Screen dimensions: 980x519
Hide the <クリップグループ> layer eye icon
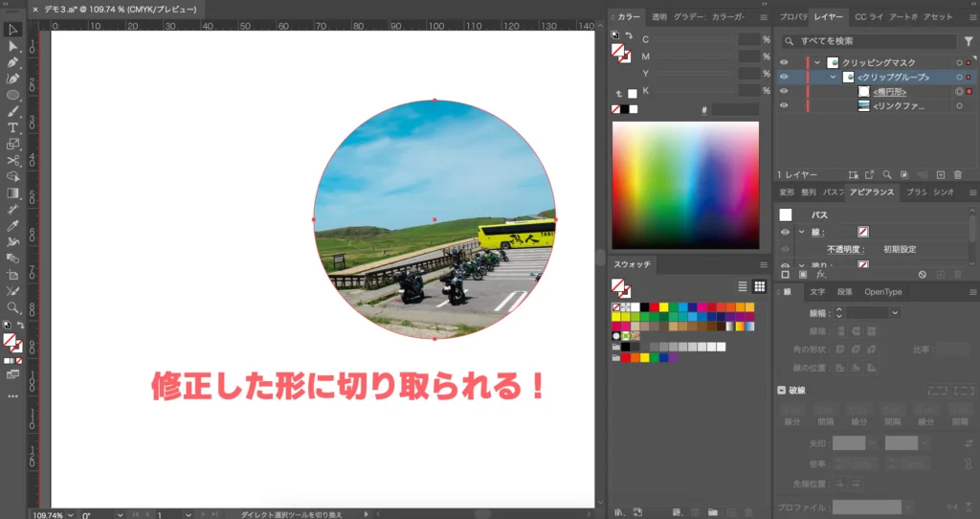pyautogui.click(x=784, y=77)
